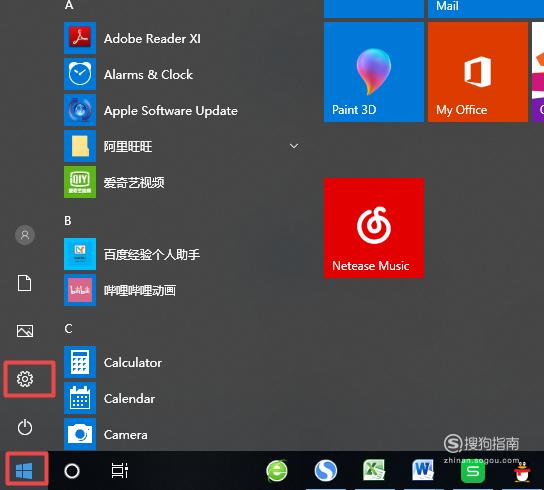Open Excel from taskbar
The width and height of the screenshot is (544, 490).
(x=374, y=470)
